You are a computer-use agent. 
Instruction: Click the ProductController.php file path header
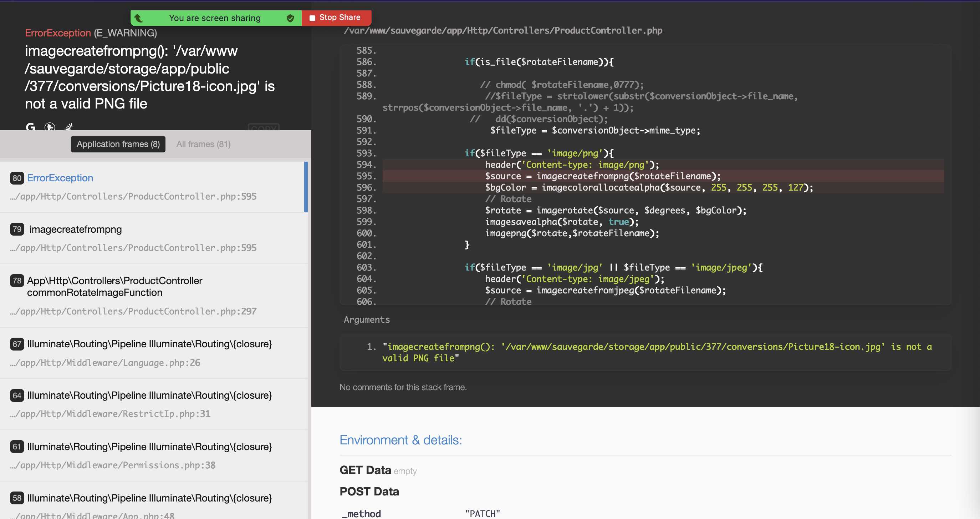click(x=502, y=30)
